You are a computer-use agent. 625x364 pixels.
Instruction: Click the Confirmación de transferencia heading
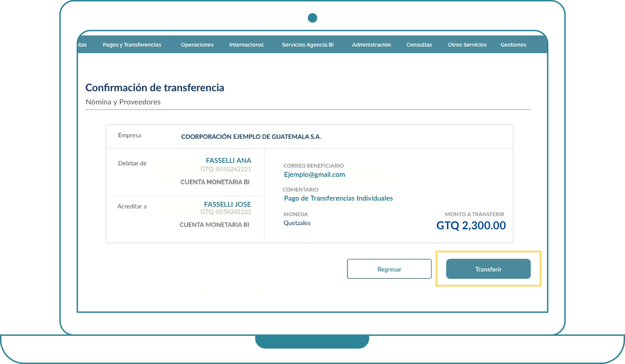click(x=155, y=88)
